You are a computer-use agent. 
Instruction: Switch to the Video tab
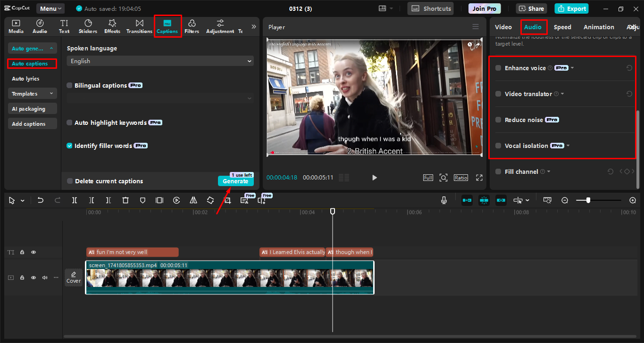[x=503, y=27]
